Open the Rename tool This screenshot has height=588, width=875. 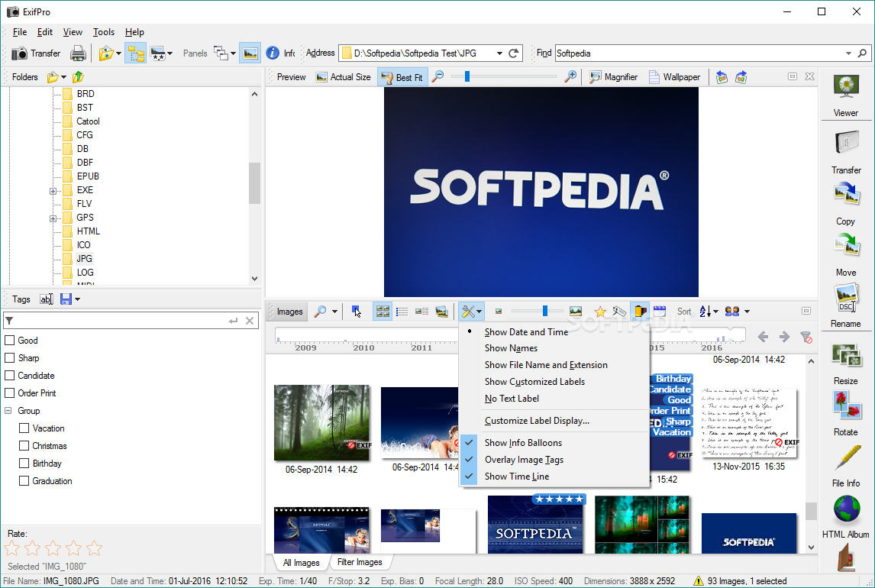[x=846, y=305]
